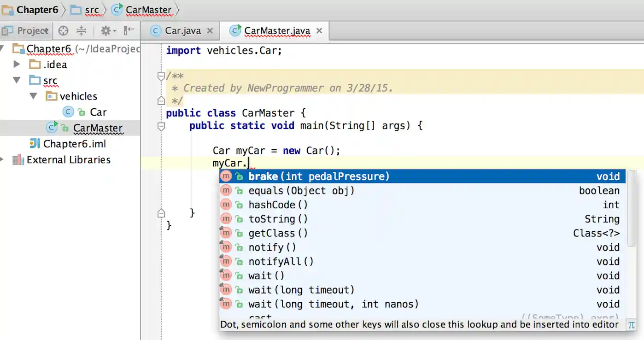644x340 pixels.
Task: Click src in the breadcrumb navigation bar
Action: click(x=92, y=10)
